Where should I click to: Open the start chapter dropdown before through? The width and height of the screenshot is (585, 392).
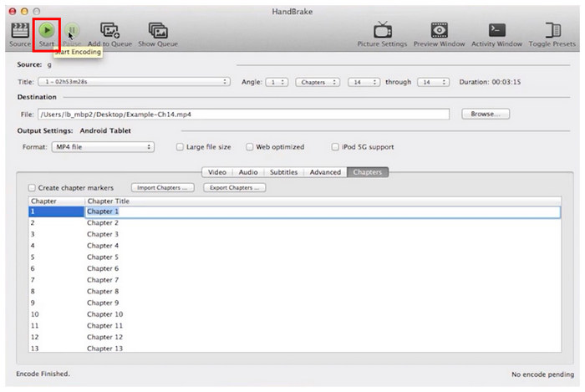pos(364,82)
